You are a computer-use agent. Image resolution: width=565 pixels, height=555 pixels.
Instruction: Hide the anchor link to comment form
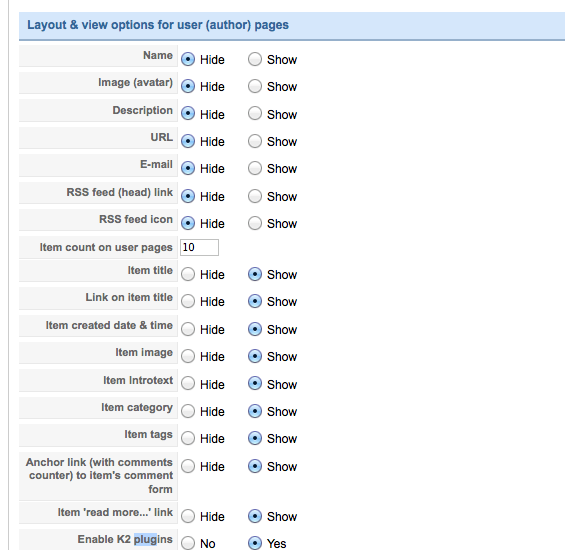pos(188,466)
